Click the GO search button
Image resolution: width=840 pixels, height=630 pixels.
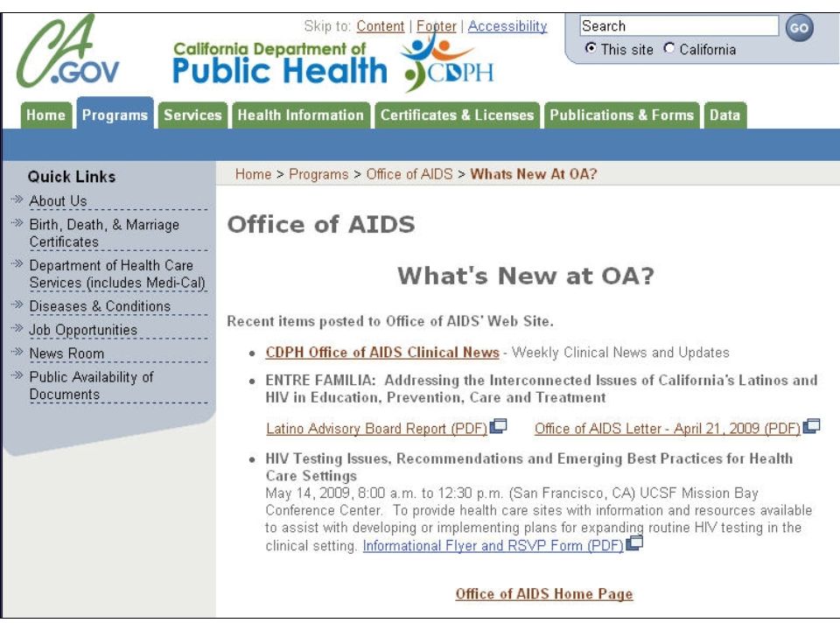(x=799, y=28)
